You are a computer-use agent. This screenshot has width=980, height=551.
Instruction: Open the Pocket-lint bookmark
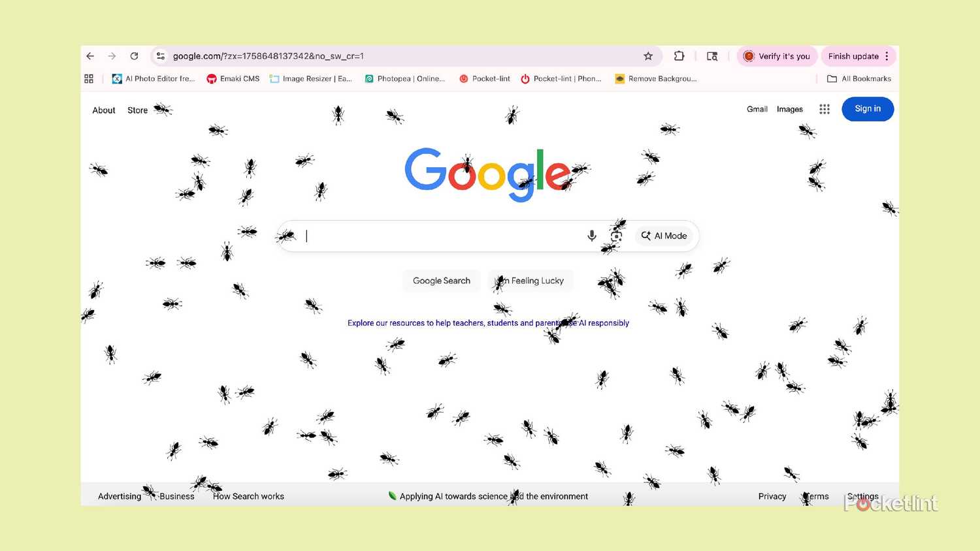485,78
